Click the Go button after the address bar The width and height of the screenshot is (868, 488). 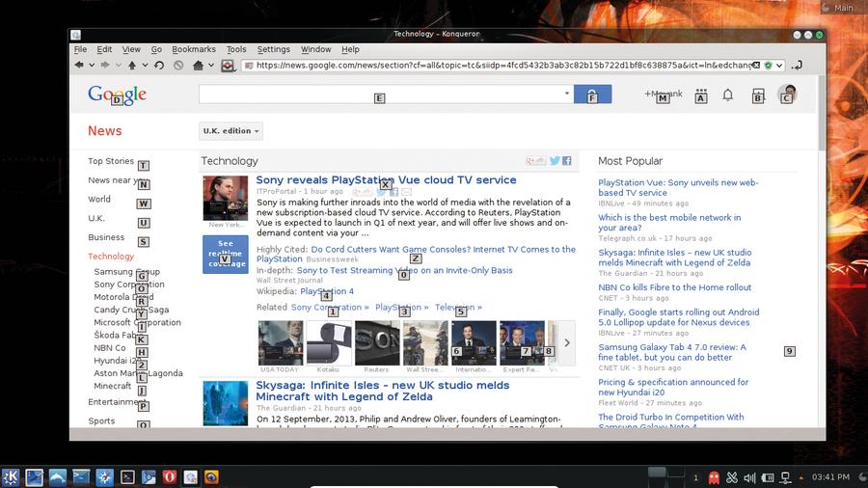tap(797, 66)
